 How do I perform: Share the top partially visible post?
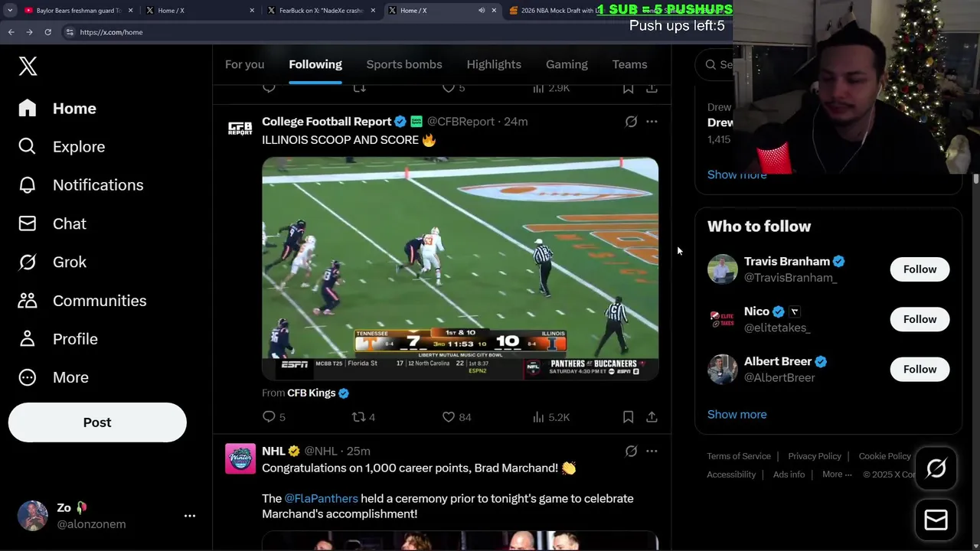click(x=652, y=88)
